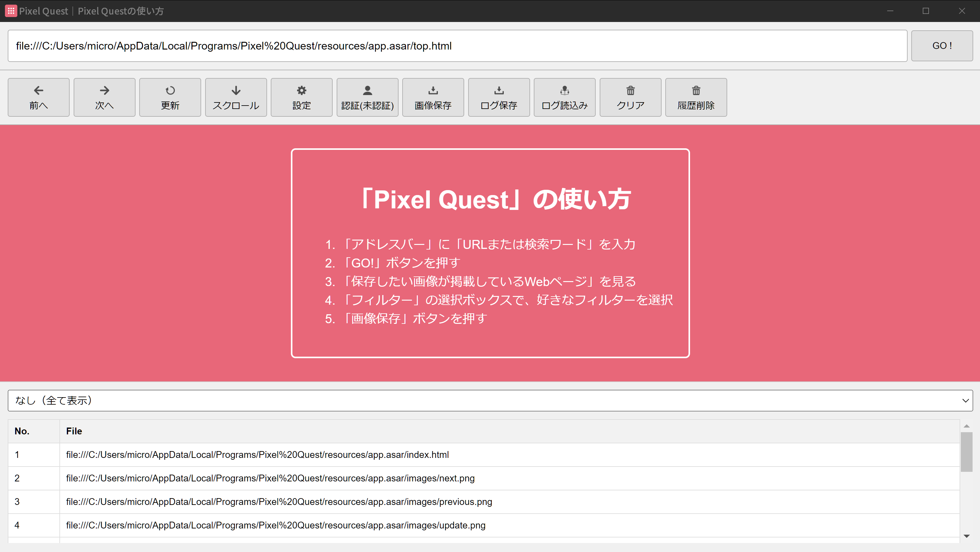Click row number 1 cell
The height and width of the screenshot is (552, 980).
[x=33, y=454]
